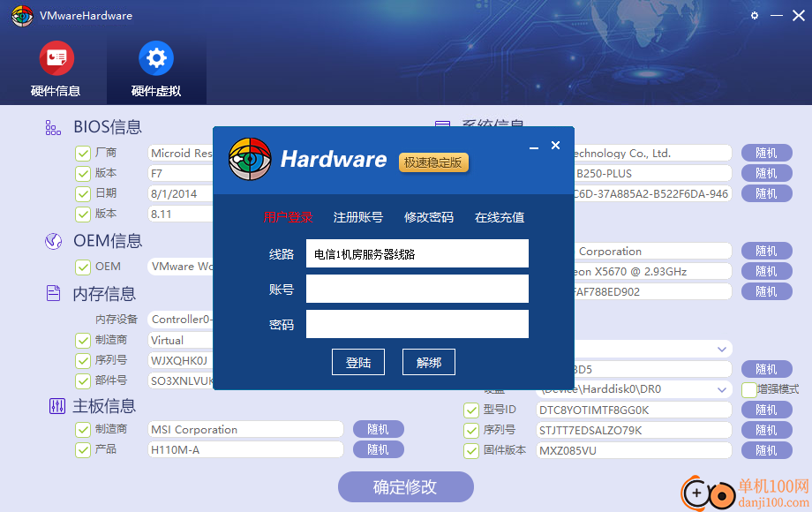Click 随机 next to X5670 @ 2.93GHz
Viewport: 812px width, 512px height.
pyautogui.click(x=767, y=271)
